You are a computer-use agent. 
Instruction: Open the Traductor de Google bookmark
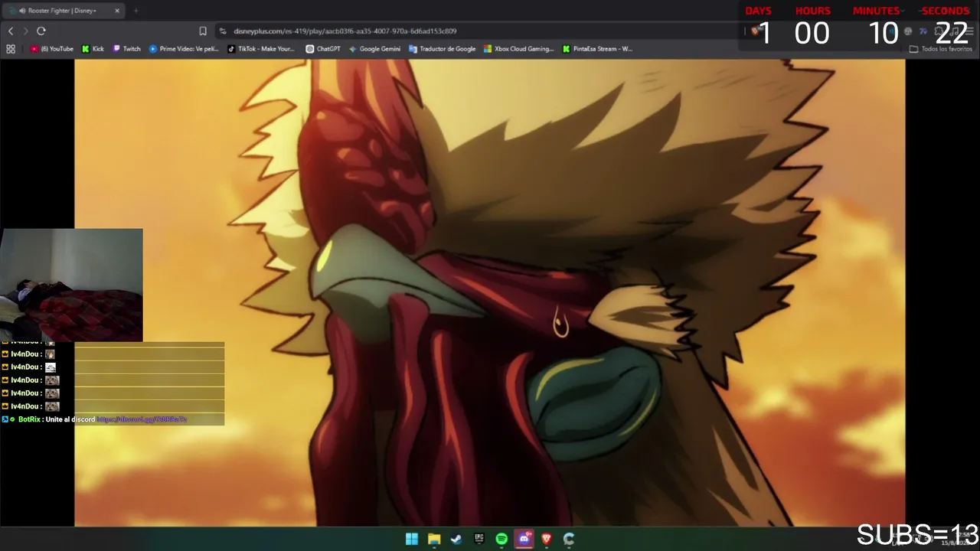click(x=443, y=49)
